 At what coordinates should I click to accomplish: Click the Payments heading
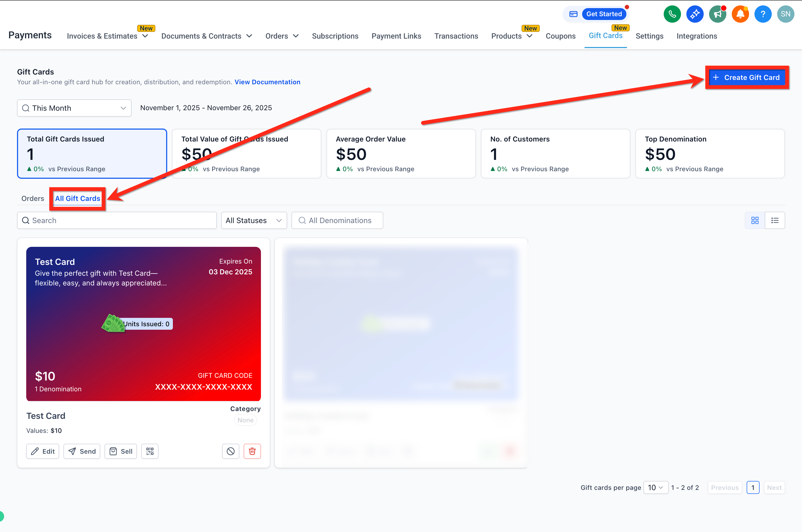click(x=30, y=35)
